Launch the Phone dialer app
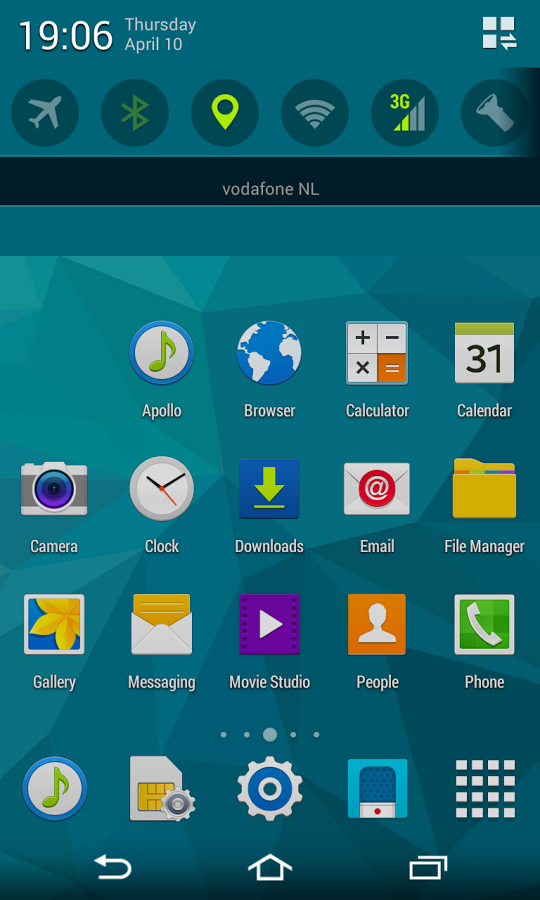Image resolution: width=540 pixels, height=900 pixels. [x=484, y=624]
